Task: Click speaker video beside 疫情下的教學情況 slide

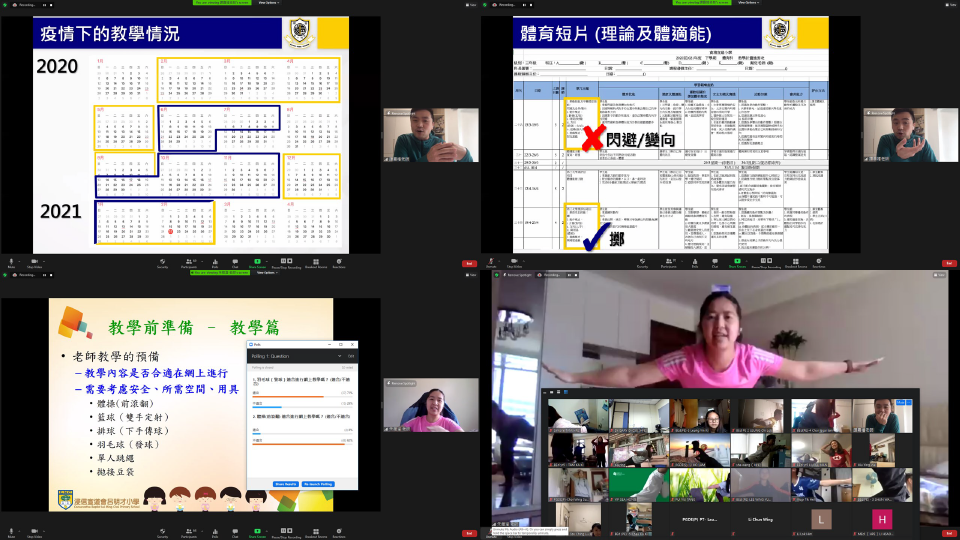Action: click(x=431, y=135)
